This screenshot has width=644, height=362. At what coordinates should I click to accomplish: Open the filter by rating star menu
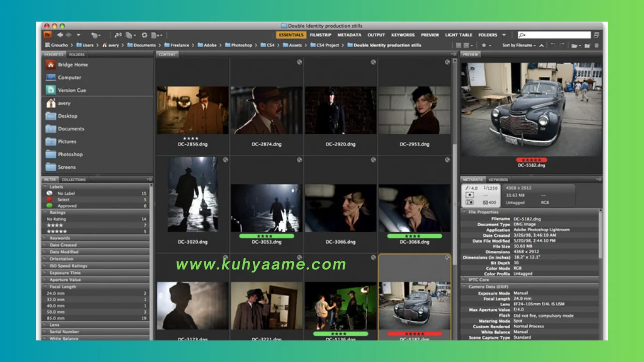click(486, 45)
